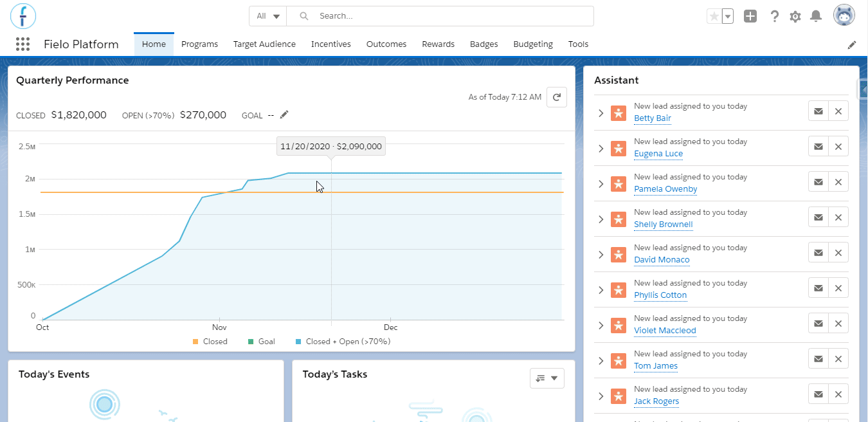This screenshot has height=422, width=868.
Task: Open the user profile avatar
Action: pos(844,15)
